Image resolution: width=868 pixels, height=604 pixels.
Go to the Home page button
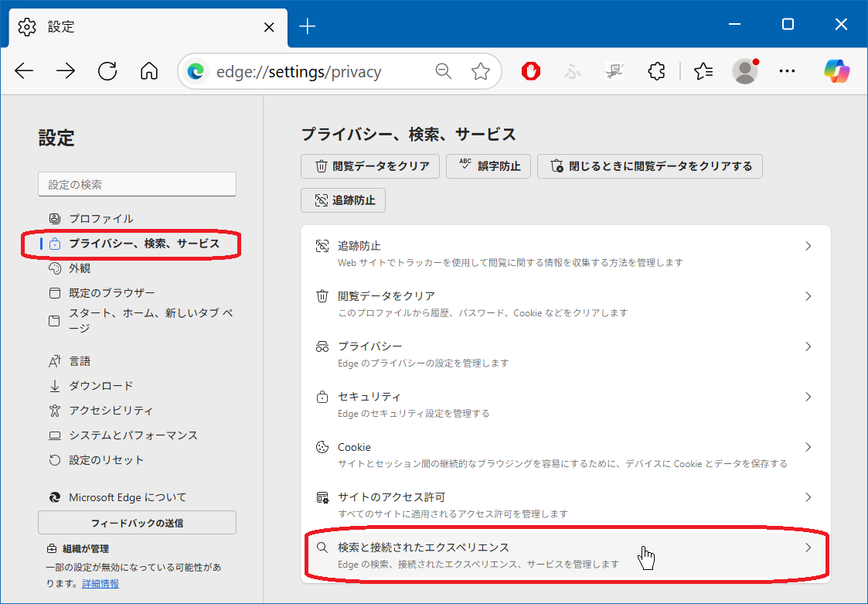[x=149, y=72]
